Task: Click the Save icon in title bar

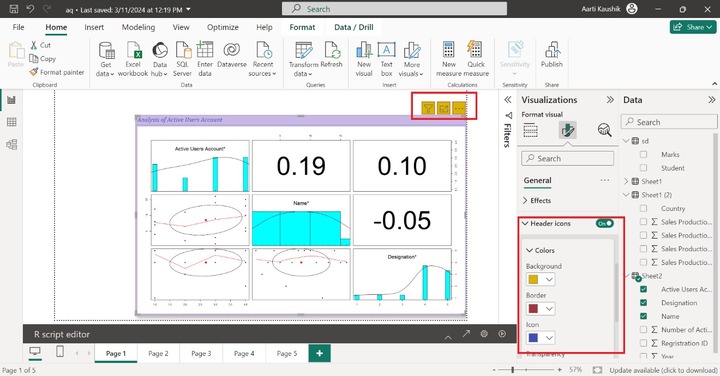Action: click(x=14, y=9)
